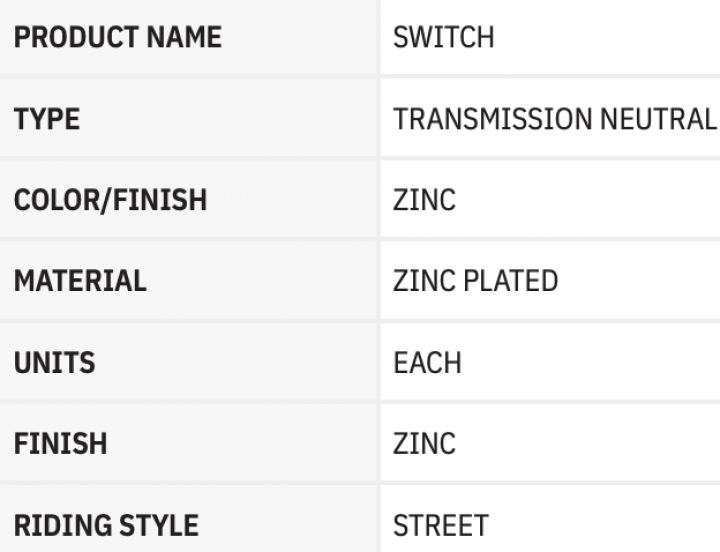Click the word TRANSMISSION in type value
The width and height of the screenshot is (720, 552).
tap(492, 119)
